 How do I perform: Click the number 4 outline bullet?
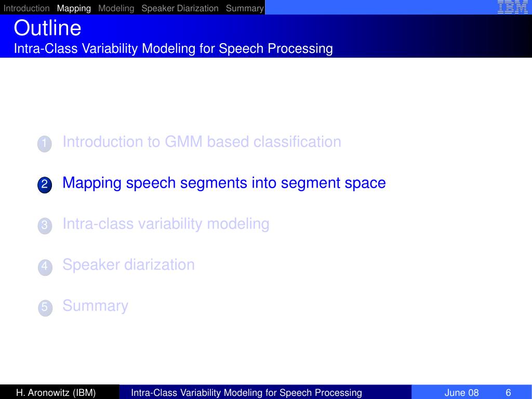pos(45,267)
